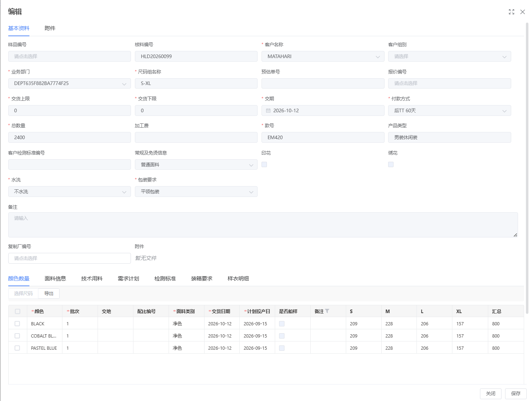Select the BLACK row checkbox
The height and width of the screenshot is (401, 532).
point(17,324)
